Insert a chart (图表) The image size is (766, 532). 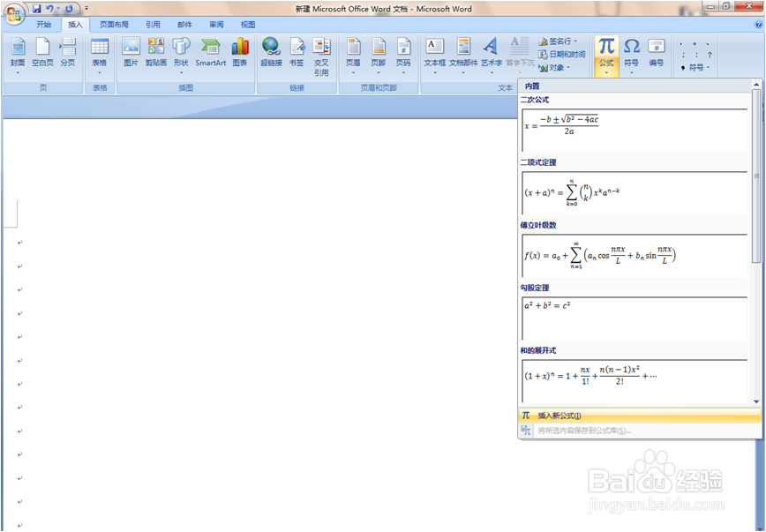[x=240, y=52]
